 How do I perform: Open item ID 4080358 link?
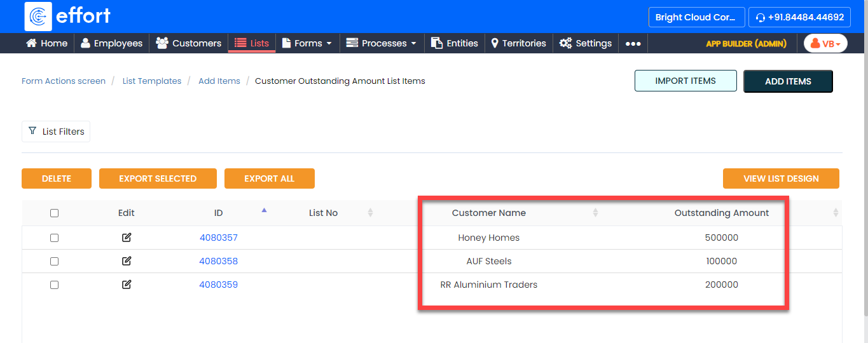tap(218, 261)
